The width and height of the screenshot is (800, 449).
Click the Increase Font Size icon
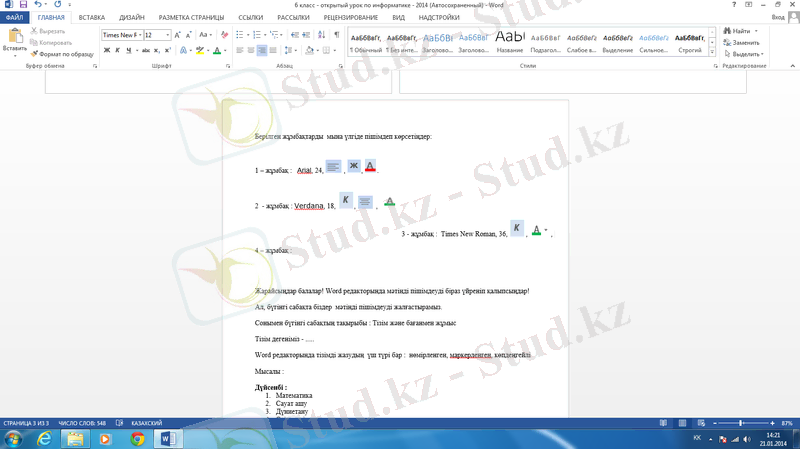(177, 35)
